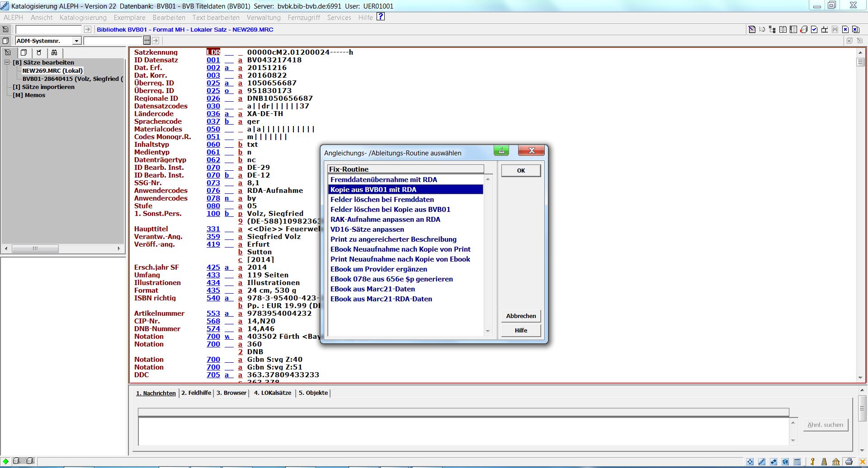Click the checkmark document icon to check record
Viewport: 868px width, 468px height.
(x=814, y=29)
